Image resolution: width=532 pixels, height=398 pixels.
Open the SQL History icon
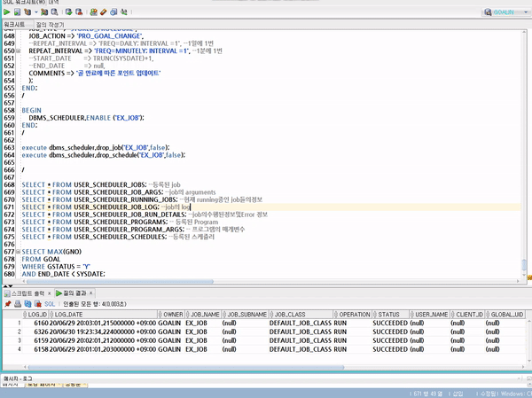pyautogui.click(x=113, y=12)
